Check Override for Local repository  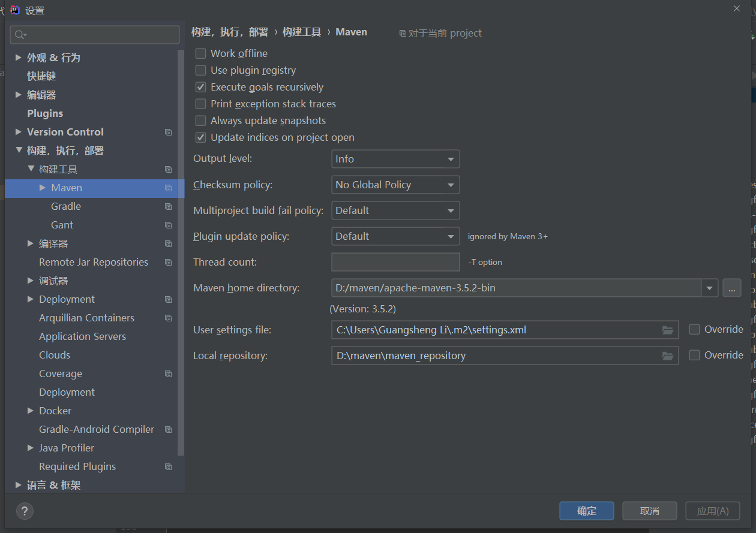tap(694, 355)
